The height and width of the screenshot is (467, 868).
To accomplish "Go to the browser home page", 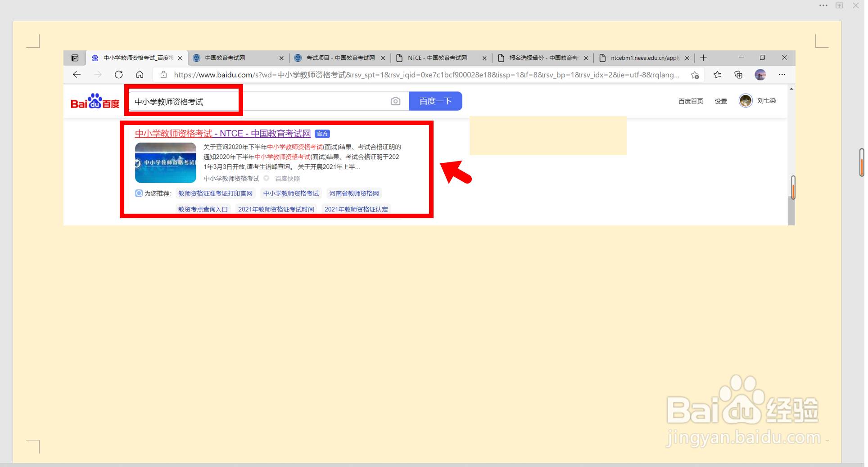I will point(140,75).
